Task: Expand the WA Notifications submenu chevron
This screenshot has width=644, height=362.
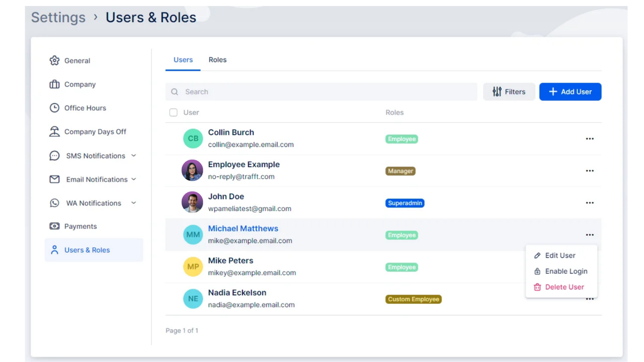Action: point(133,203)
